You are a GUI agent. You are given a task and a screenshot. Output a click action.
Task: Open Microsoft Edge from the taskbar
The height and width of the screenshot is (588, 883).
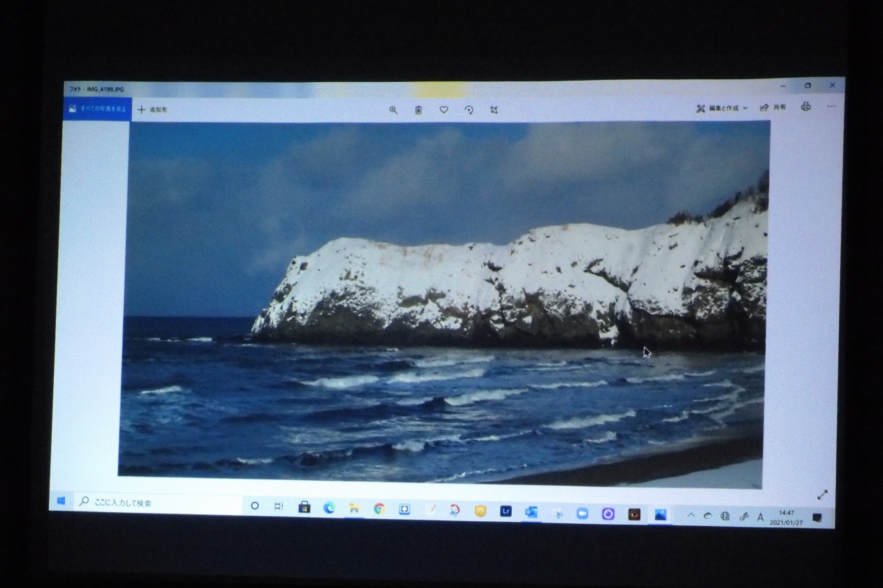coord(329,507)
